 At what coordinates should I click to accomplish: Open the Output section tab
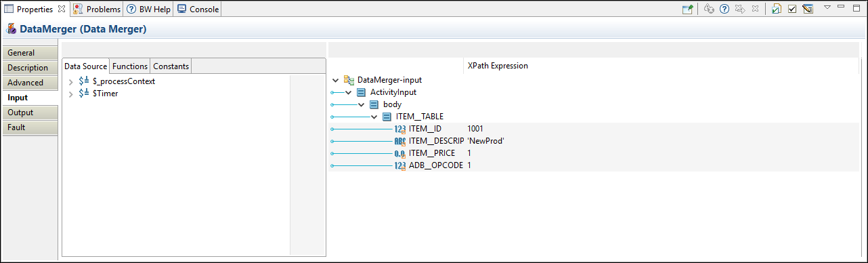point(30,113)
